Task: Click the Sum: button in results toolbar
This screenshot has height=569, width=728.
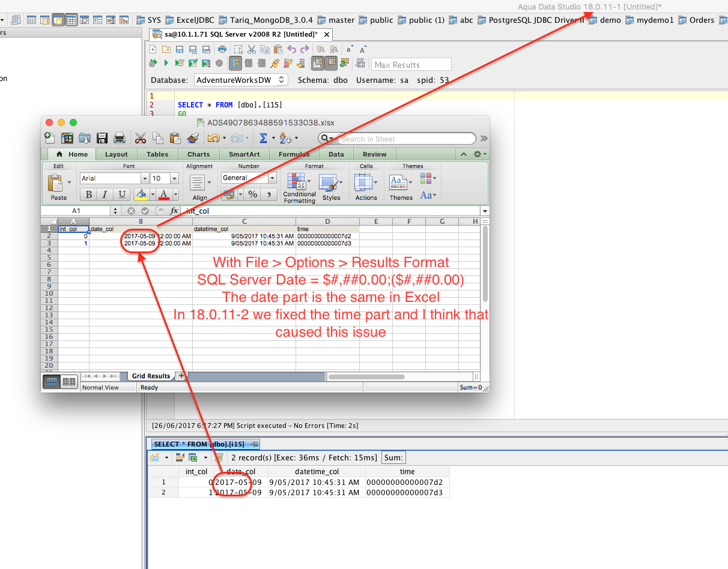Action: point(394,457)
